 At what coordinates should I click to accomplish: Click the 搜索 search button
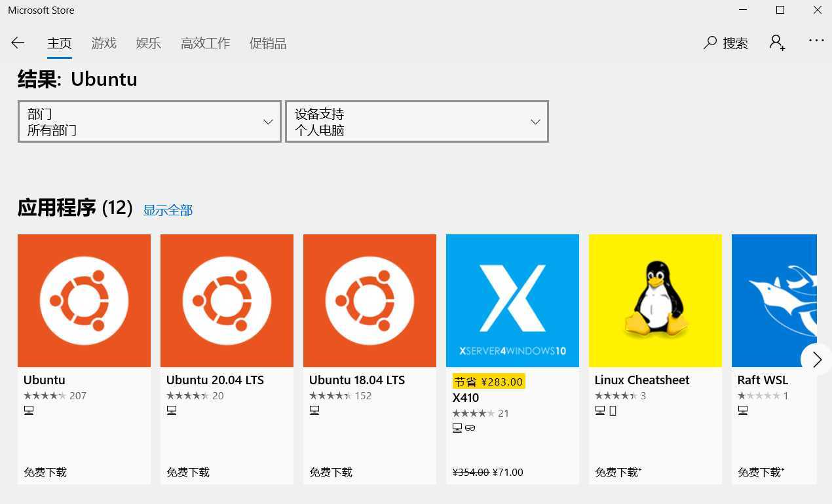[x=726, y=43]
